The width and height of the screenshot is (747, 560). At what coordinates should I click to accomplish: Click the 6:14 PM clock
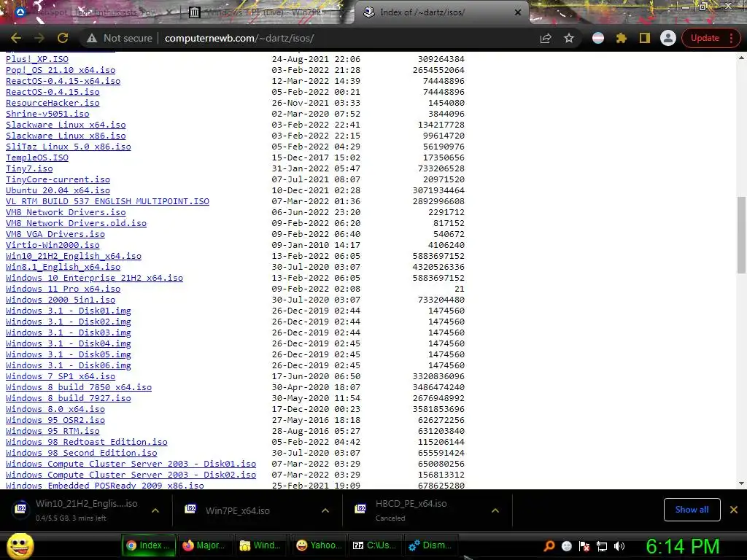tap(683, 547)
